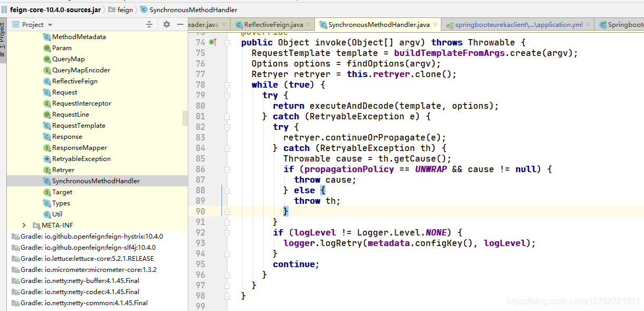The image size is (644, 311).
Task: Hide the Project tool window
Action: coord(180,24)
